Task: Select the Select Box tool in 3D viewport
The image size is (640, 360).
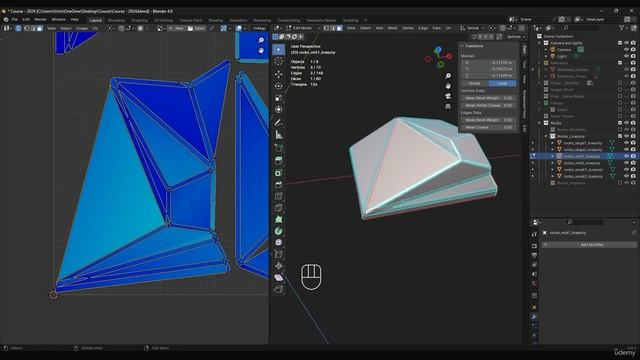Action: (x=279, y=49)
